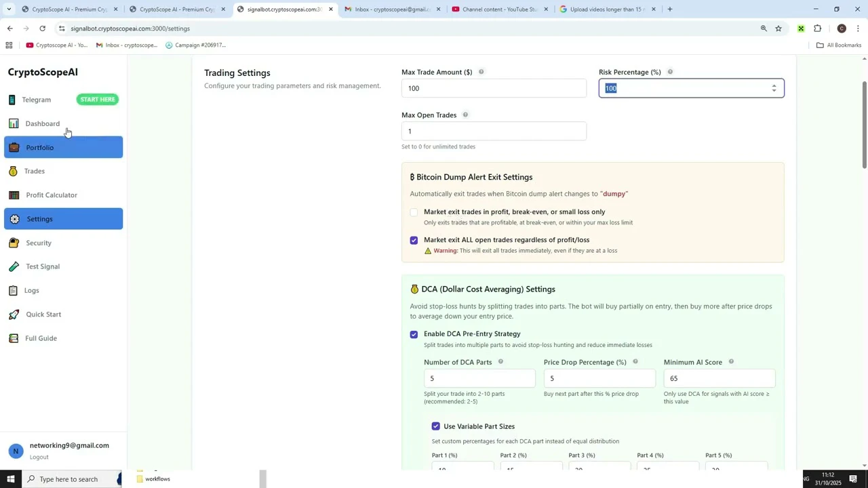Image resolution: width=868 pixels, height=488 pixels.
Task: Click the CryptoScopeAI logo text
Action: tap(43, 72)
